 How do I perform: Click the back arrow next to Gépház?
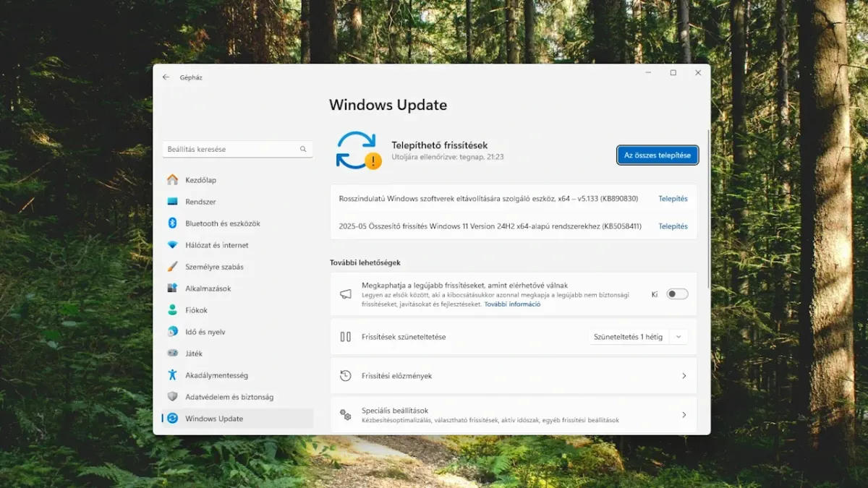point(166,77)
